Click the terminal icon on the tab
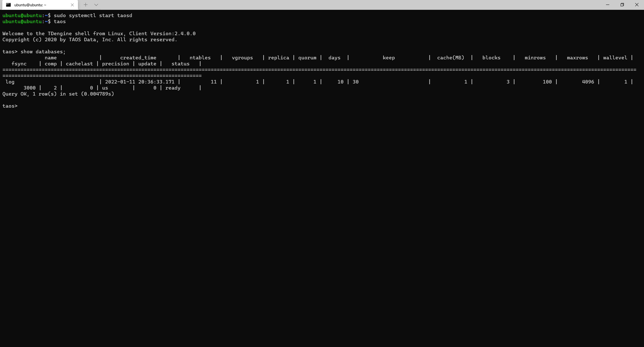This screenshot has height=347, width=644. click(8, 5)
